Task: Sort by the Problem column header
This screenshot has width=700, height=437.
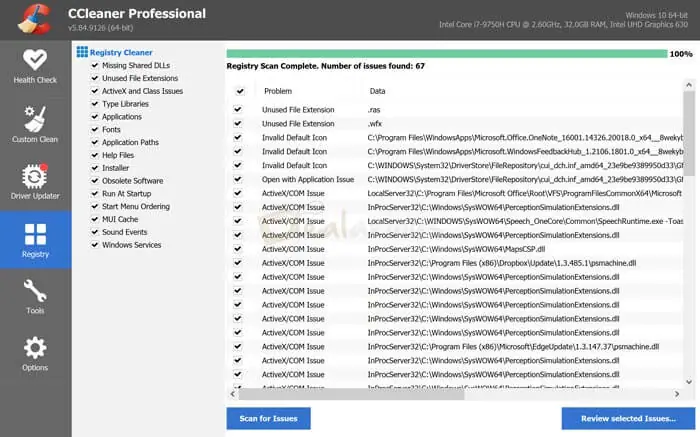Action: pos(278,91)
